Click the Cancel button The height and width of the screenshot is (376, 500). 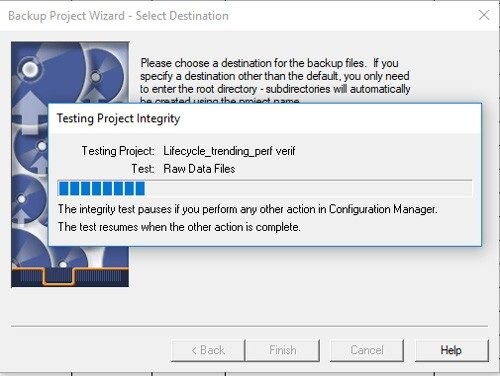click(367, 350)
